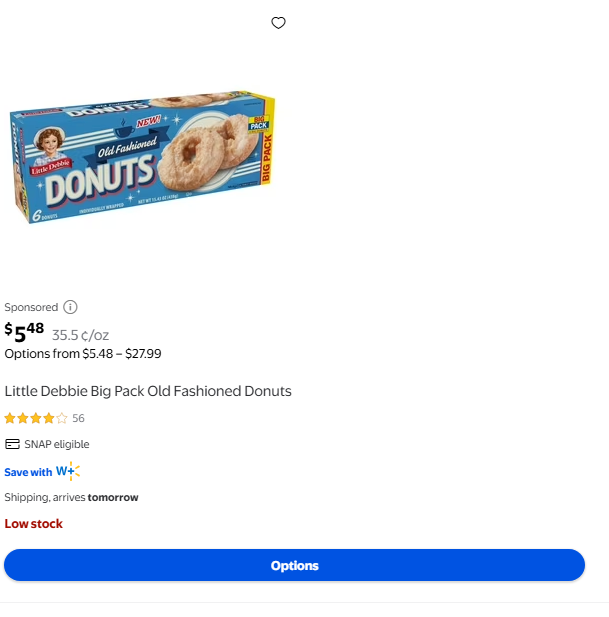Click the info icon beside Sponsored

(x=70, y=307)
